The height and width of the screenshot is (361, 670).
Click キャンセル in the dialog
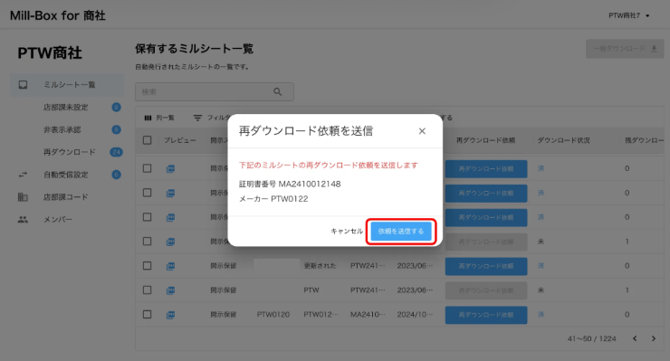point(347,232)
